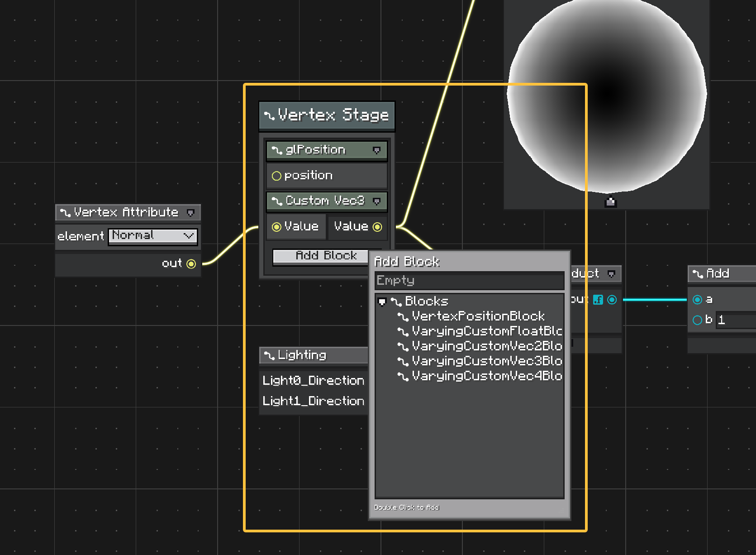Collapse the Vertex Attribute node arrow

click(190, 213)
